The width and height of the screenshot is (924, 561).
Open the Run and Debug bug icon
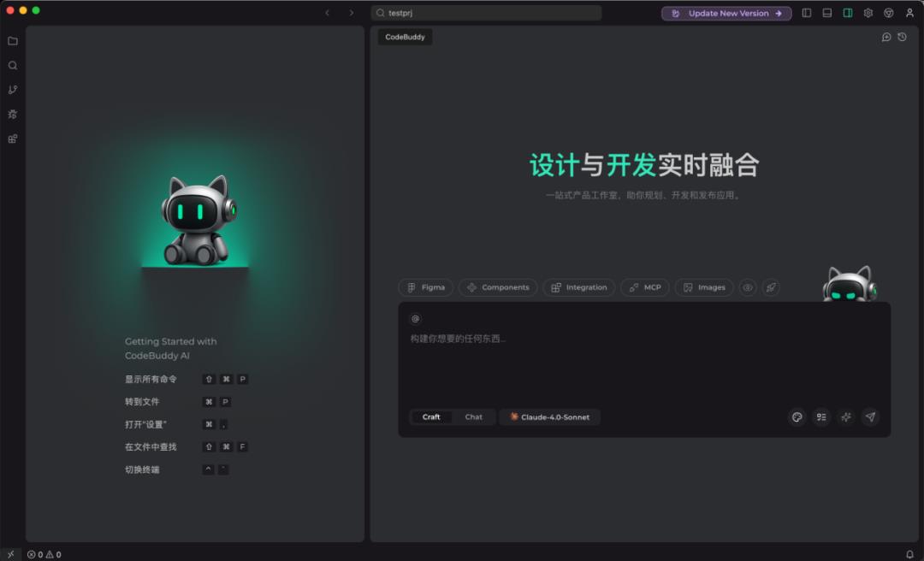(x=12, y=115)
